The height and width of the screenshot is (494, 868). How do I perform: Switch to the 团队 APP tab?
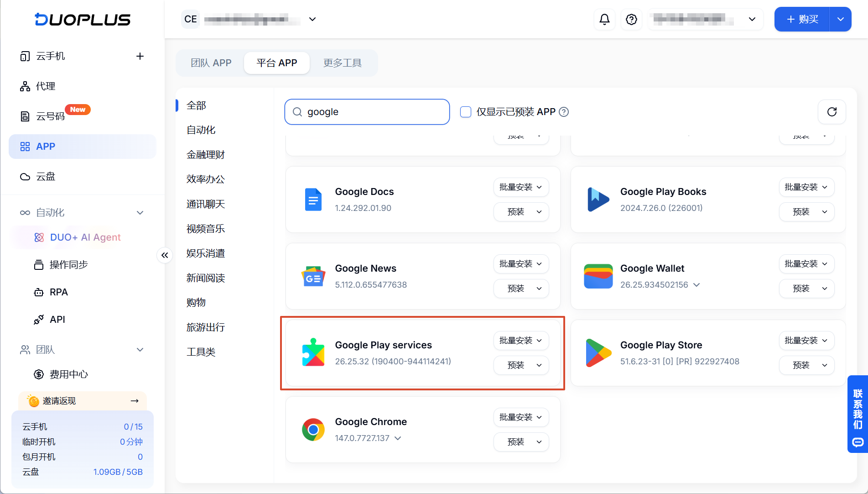pyautogui.click(x=211, y=63)
